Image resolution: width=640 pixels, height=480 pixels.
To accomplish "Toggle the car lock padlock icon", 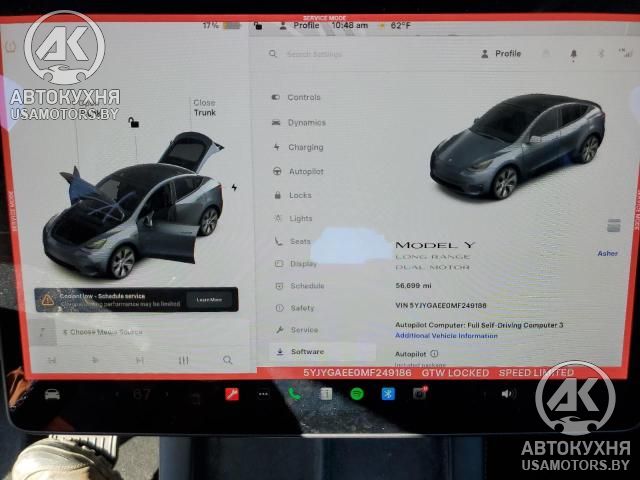I will coord(133,123).
